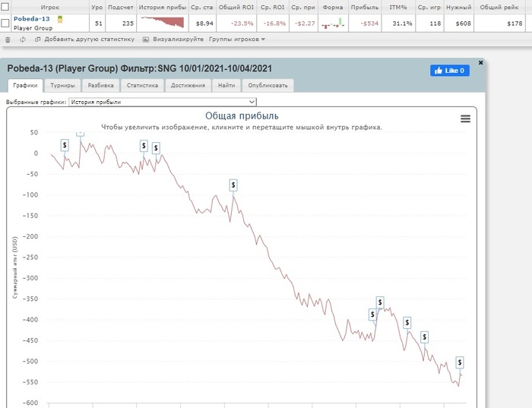532x408 pixels.
Task: Click the Визуализируйте chart icon
Action: point(146,40)
